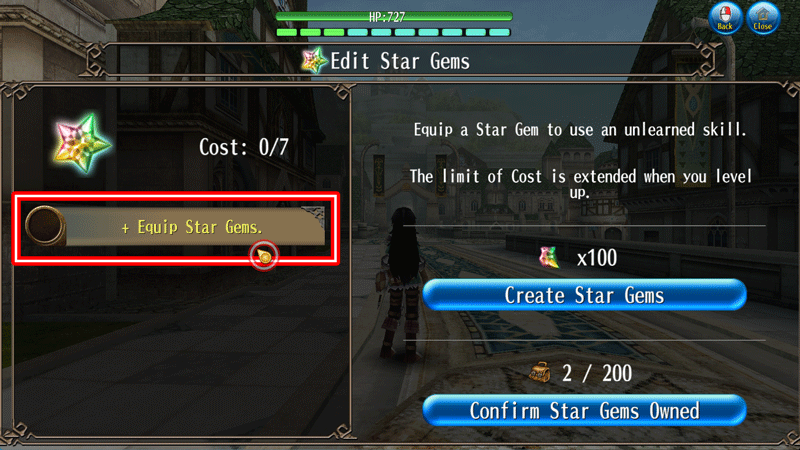Click the empty round gem slot
This screenshot has width=800, height=450.
(45, 226)
